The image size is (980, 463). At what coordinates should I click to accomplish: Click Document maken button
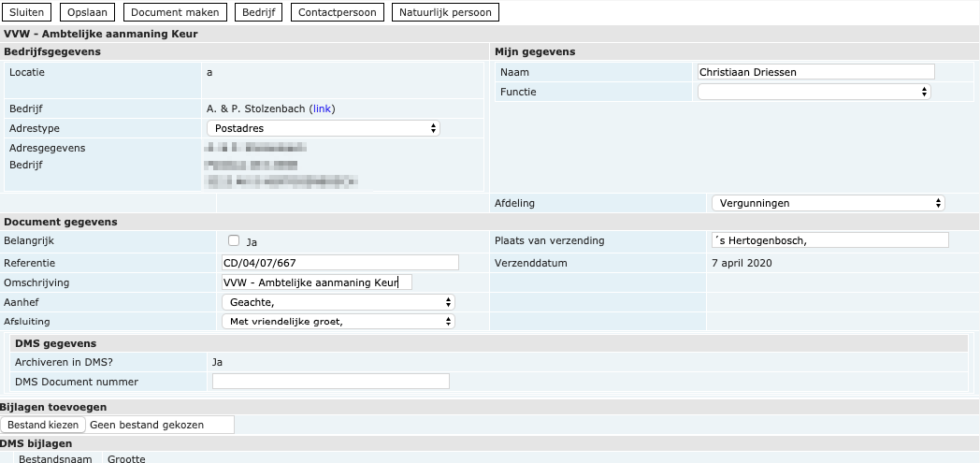coord(175,12)
